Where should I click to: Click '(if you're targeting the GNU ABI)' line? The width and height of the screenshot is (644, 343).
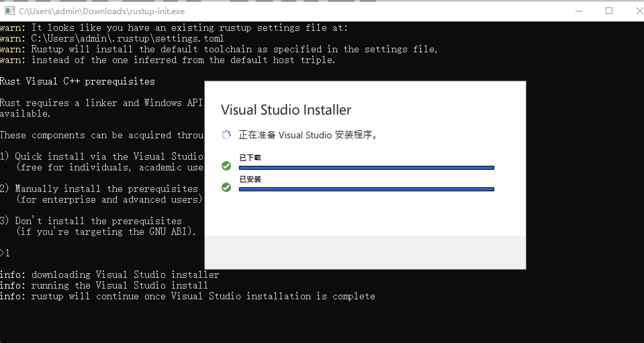click(x=106, y=232)
